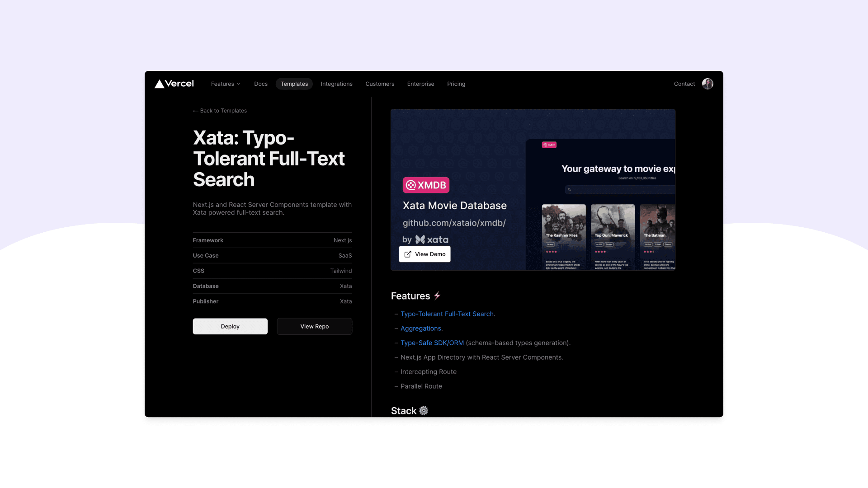Click the Xata butterfly logo
868x488 pixels.
421,239
